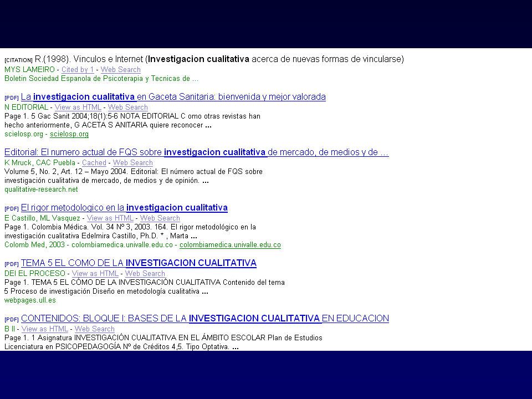
Task: Open the 'Editorial: El numero actual de FQS' result
Action: 196,152
